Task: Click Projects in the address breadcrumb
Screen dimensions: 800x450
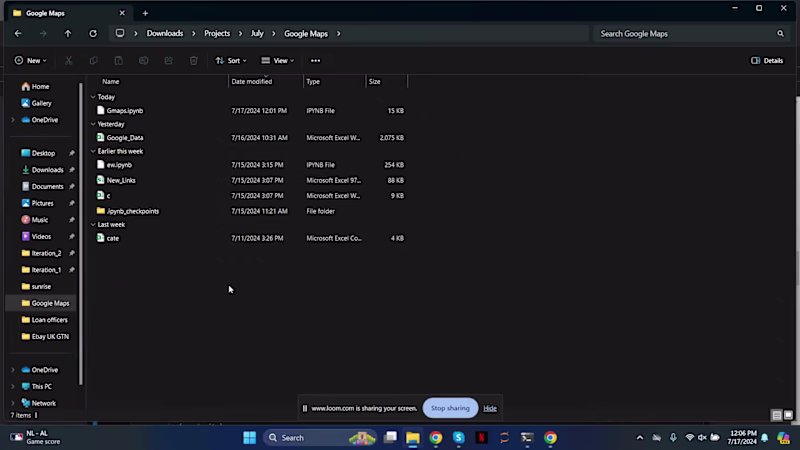Action: (217, 34)
